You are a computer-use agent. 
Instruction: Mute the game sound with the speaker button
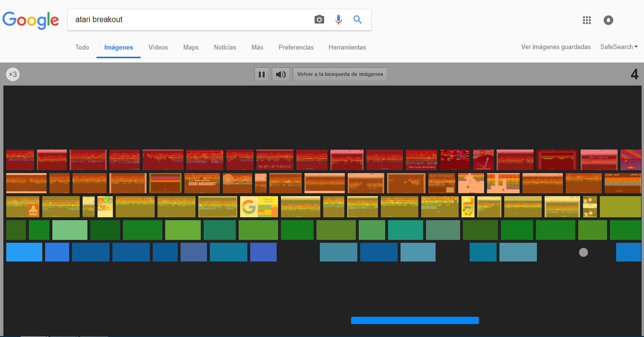tap(281, 75)
